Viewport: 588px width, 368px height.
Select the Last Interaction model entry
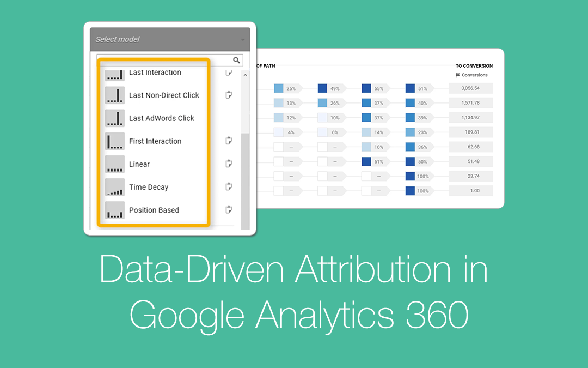pos(155,73)
